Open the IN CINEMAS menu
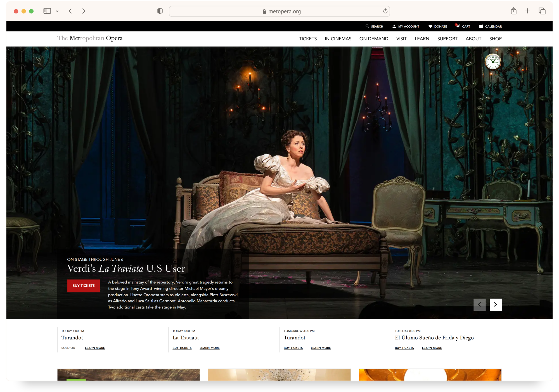The image size is (559, 392). click(338, 39)
